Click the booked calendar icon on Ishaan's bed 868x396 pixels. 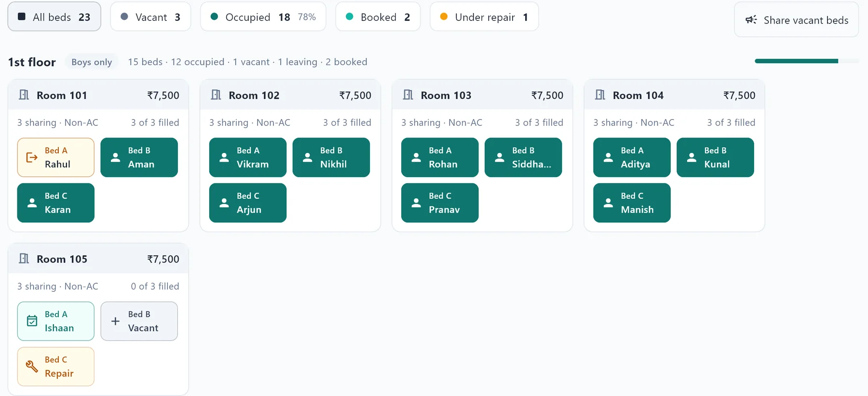[32, 321]
